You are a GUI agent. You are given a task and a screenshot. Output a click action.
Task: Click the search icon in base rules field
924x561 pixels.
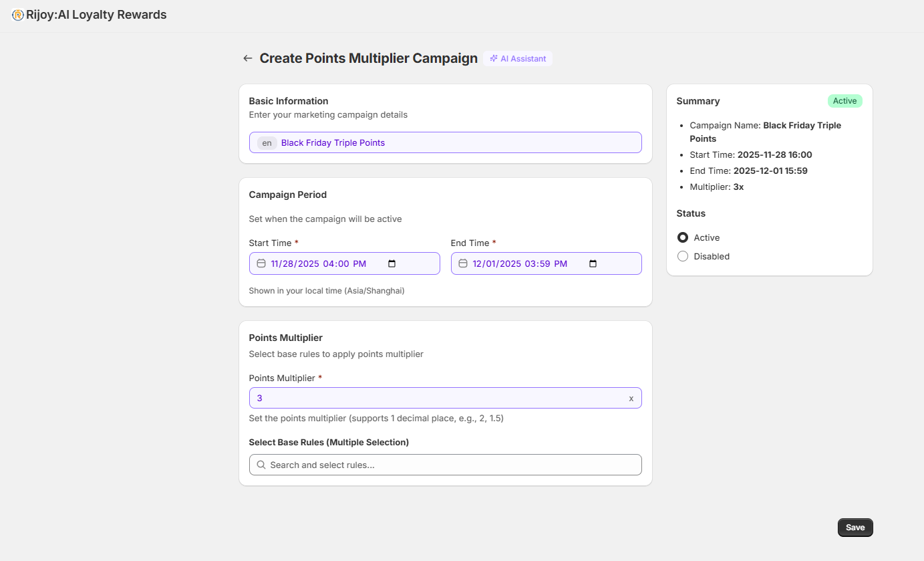(x=261, y=465)
